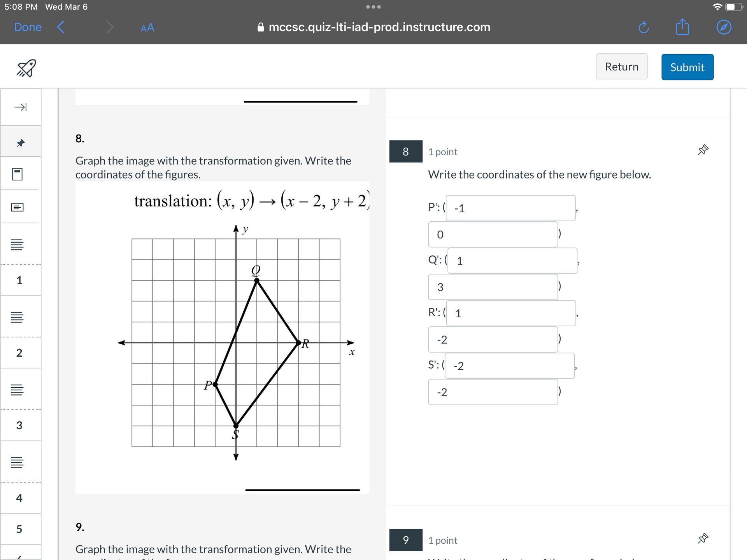Navigate to question 5 in sidebar

pos(19,529)
